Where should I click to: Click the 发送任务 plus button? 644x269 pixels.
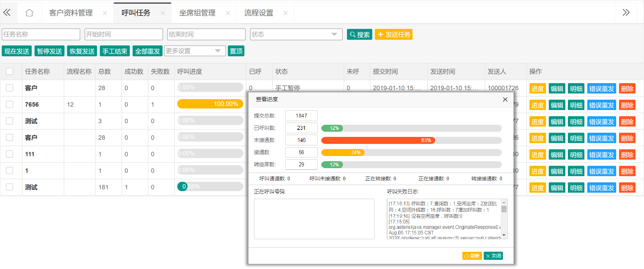(393, 34)
